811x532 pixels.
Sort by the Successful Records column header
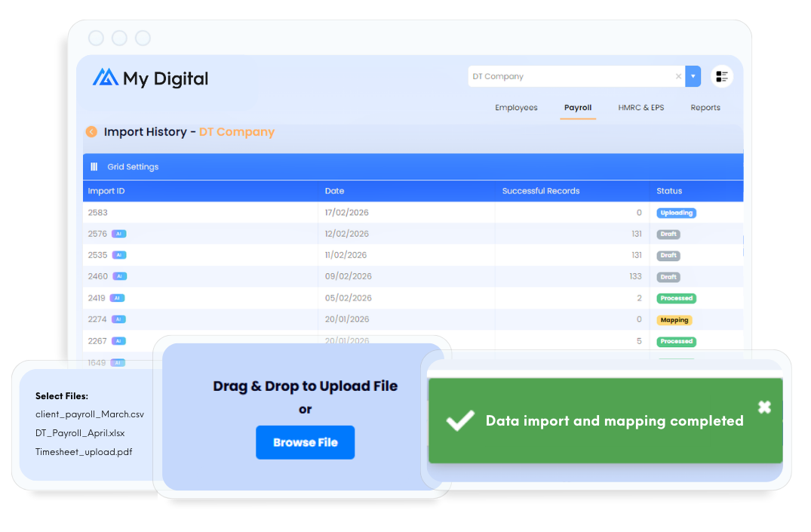pyautogui.click(x=541, y=191)
